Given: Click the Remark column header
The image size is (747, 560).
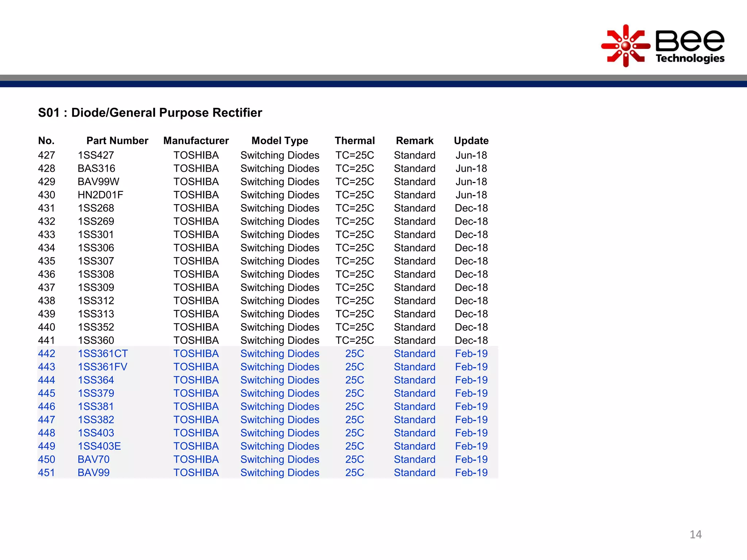Looking at the screenshot, I should (414, 141).
